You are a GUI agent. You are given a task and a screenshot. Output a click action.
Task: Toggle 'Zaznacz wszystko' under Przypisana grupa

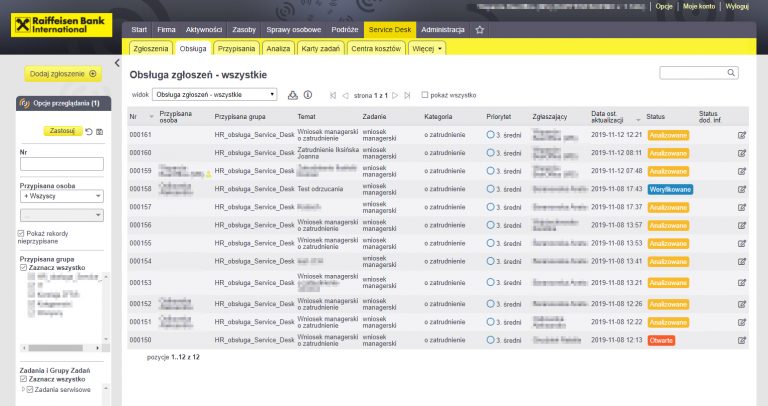pos(23,267)
